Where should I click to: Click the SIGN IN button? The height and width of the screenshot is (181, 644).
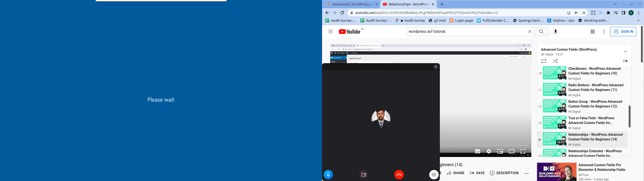pos(623,32)
